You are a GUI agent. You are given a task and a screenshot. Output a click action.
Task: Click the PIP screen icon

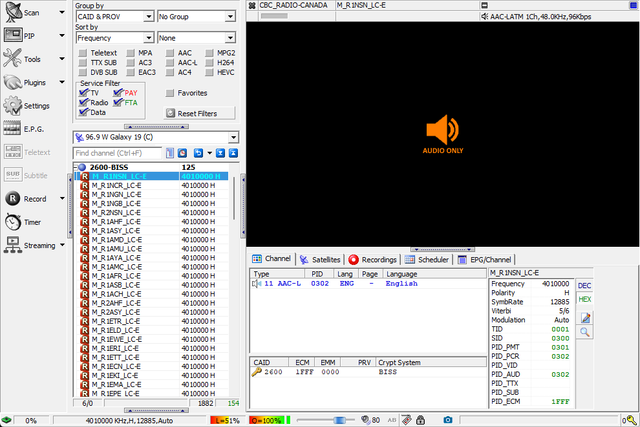click(x=13, y=35)
